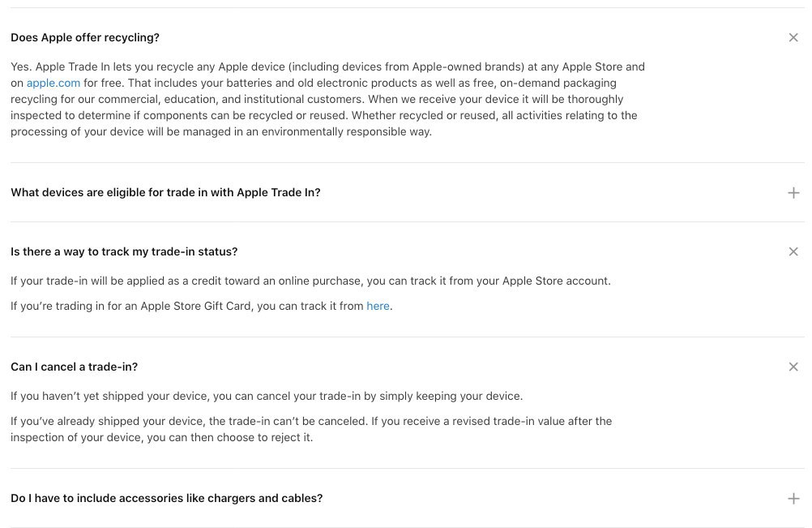Image resolution: width=812 pixels, height=528 pixels.
Task: Close the track trade-in status answer X icon
Action: (x=793, y=251)
